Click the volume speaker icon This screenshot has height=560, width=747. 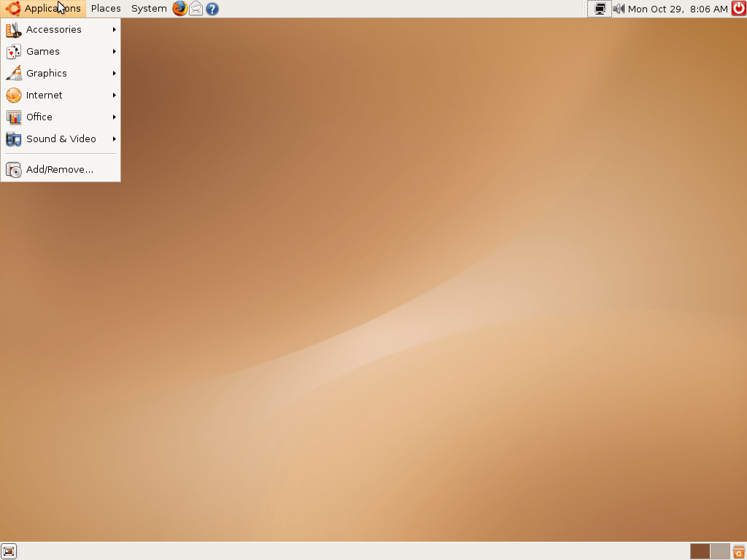click(619, 9)
